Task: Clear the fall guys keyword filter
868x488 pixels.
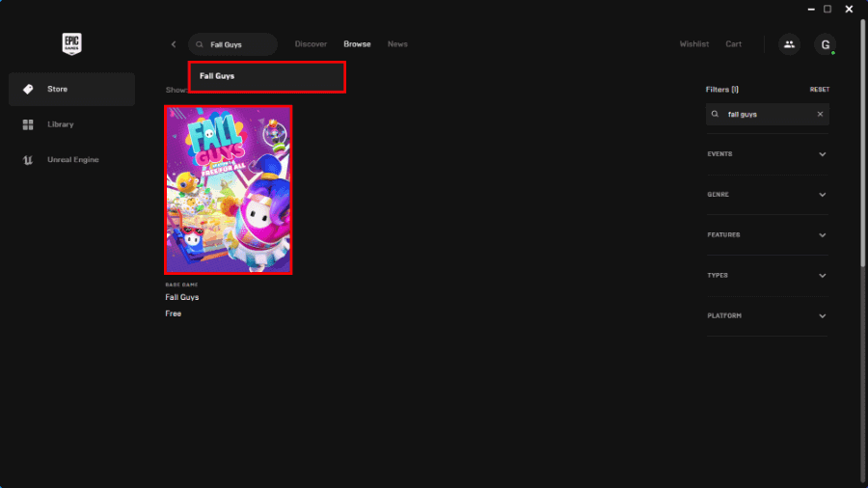Action: tap(820, 115)
